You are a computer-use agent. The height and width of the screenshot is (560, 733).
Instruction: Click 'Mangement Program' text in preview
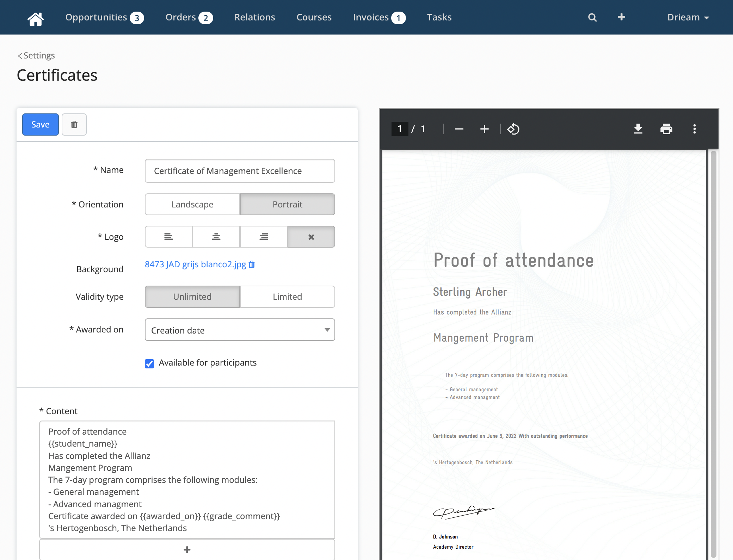[483, 338]
